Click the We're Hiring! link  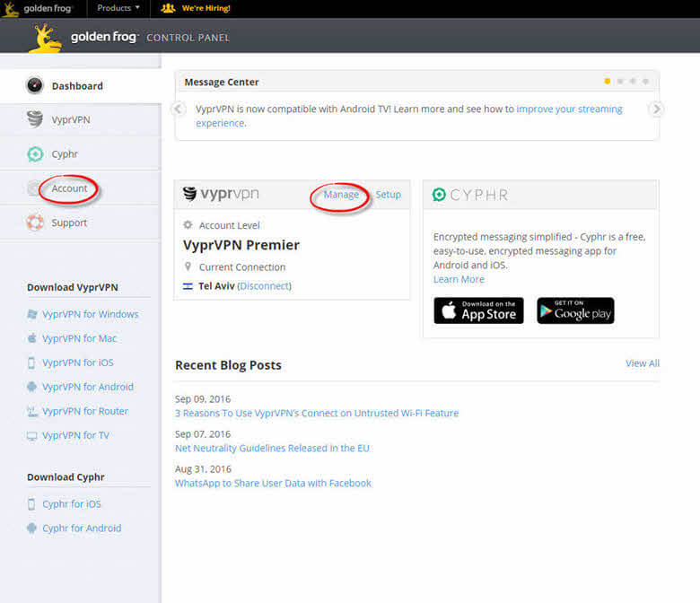[206, 8]
